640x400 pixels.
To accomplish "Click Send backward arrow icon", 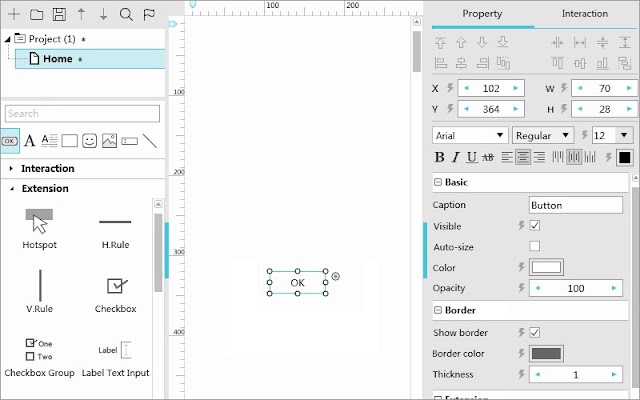I will click(x=482, y=42).
